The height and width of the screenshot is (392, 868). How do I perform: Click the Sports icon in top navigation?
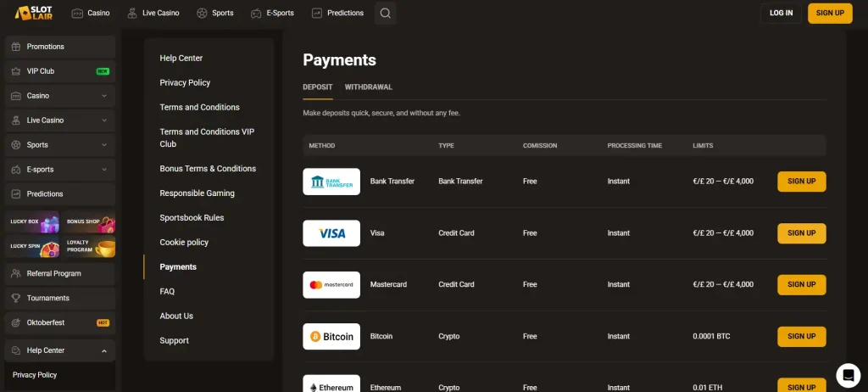[x=202, y=14]
